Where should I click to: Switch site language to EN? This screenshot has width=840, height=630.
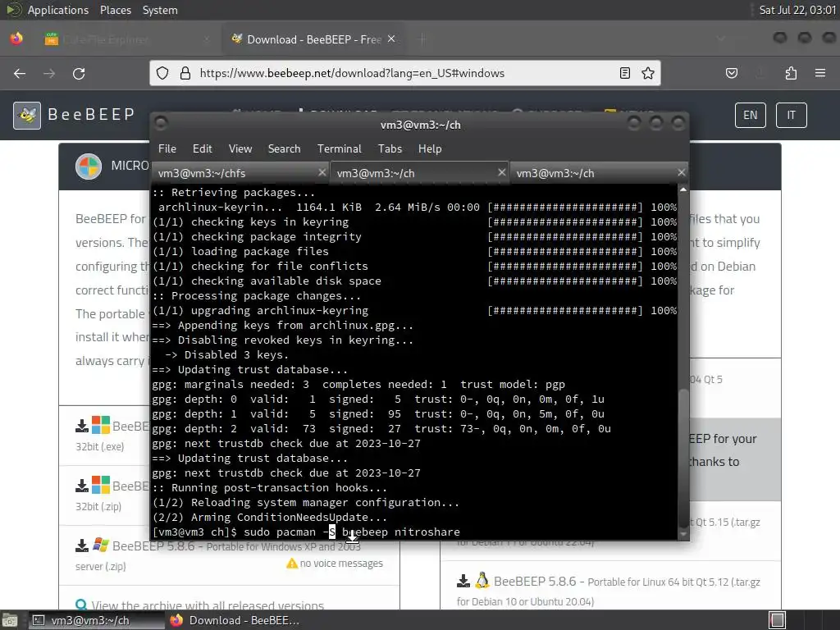click(x=751, y=115)
